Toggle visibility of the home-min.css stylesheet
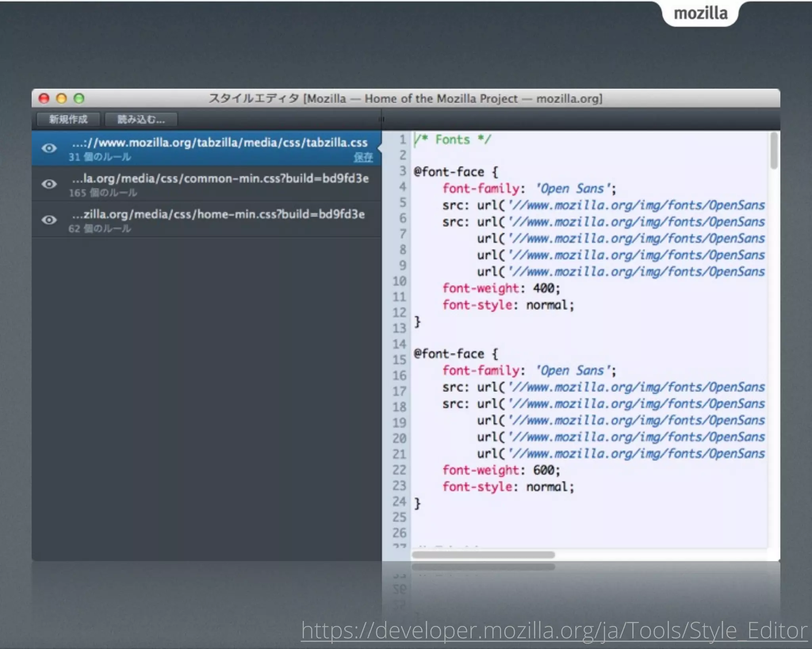 coord(49,220)
